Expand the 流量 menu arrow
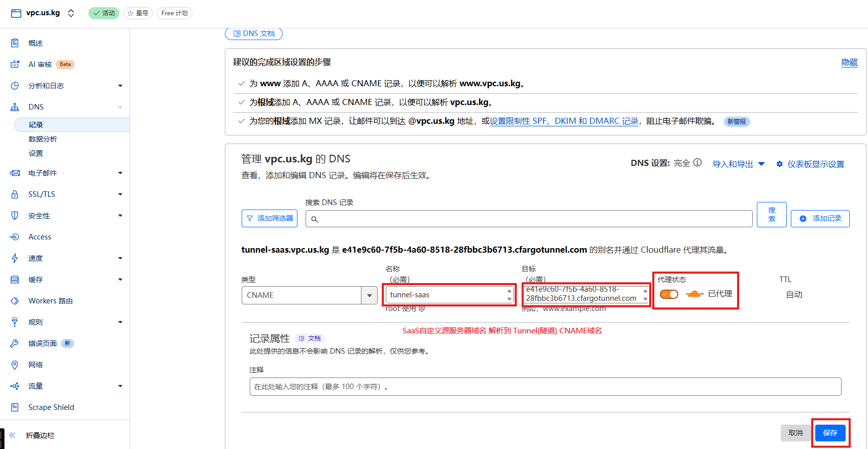 [120, 386]
